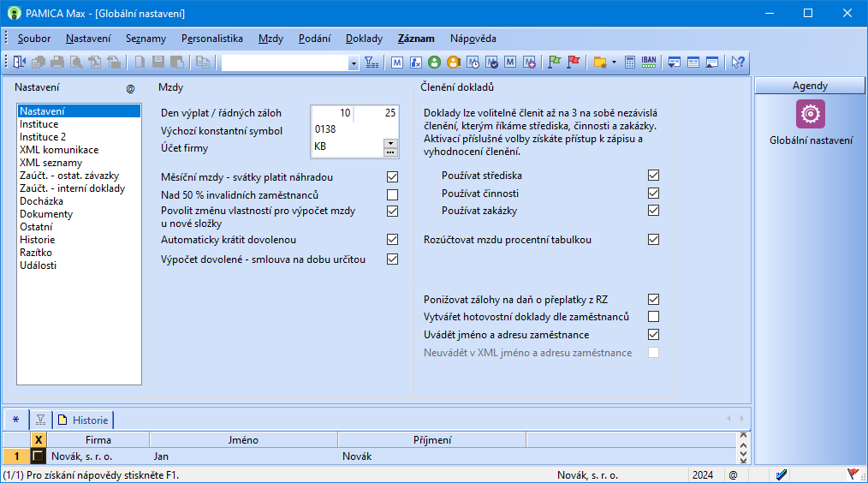Click the green person icon
868x483 pixels.
click(435, 63)
